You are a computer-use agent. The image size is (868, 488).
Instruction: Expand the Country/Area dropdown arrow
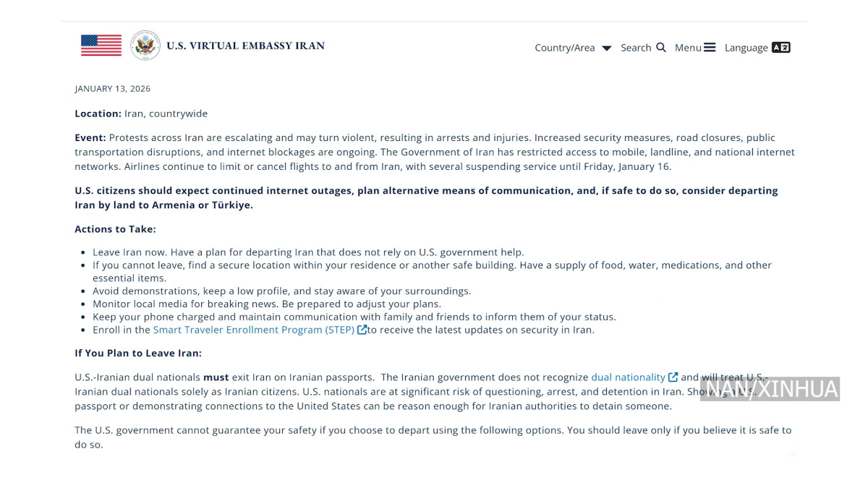(606, 48)
